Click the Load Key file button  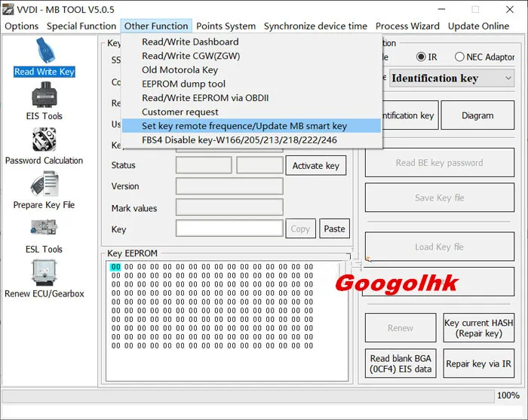pyautogui.click(x=440, y=247)
